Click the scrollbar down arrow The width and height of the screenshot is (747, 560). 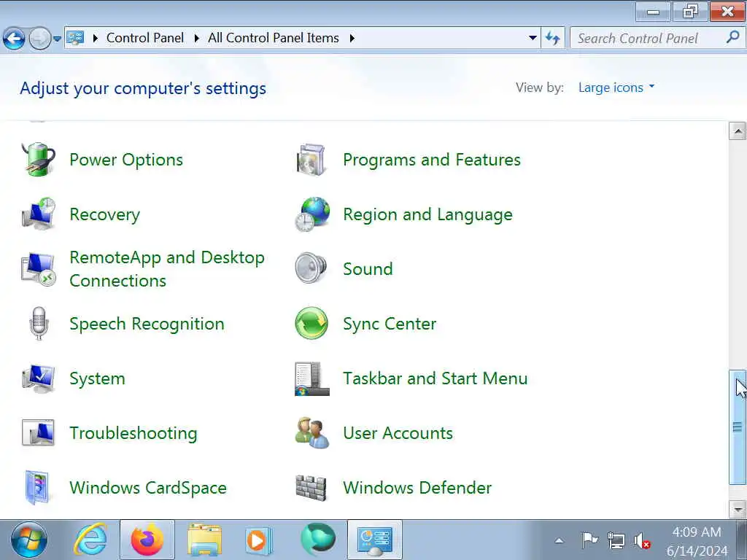coord(738,508)
